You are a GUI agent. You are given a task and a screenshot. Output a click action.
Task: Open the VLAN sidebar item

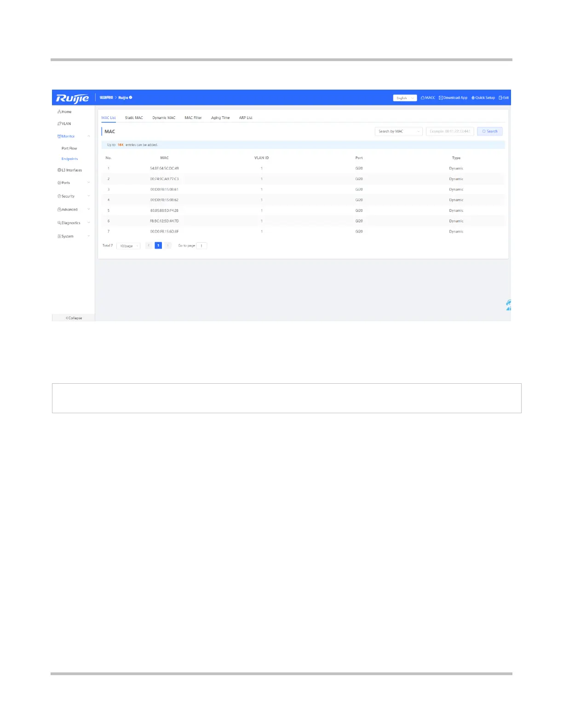(64, 124)
